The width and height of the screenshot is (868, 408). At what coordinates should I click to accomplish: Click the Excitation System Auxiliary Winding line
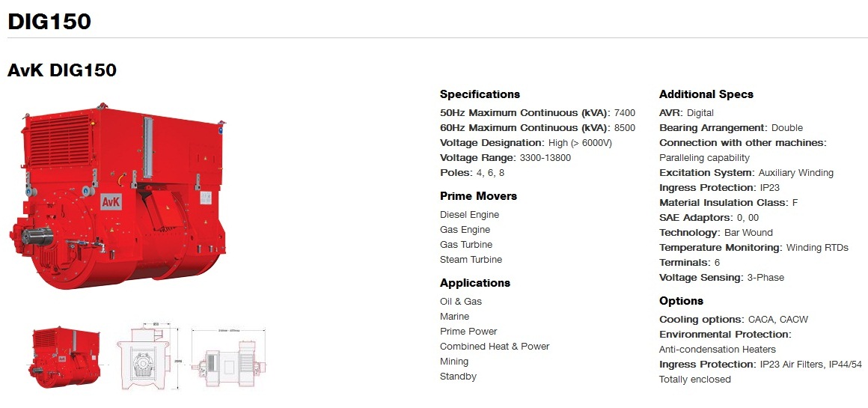click(746, 173)
